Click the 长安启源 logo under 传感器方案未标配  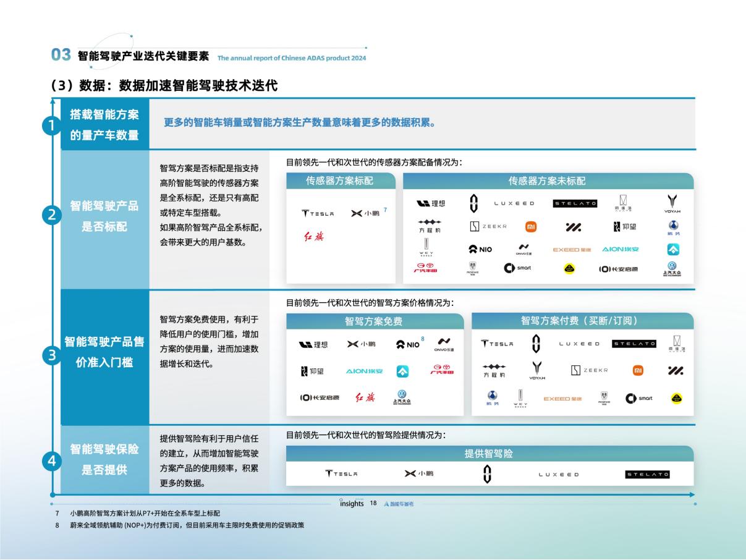click(619, 269)
